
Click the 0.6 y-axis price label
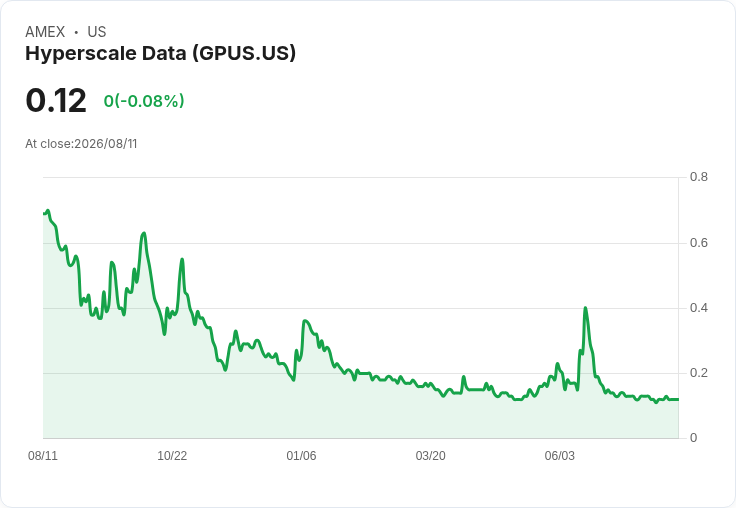pyautogui.click(x=698, y=243)
